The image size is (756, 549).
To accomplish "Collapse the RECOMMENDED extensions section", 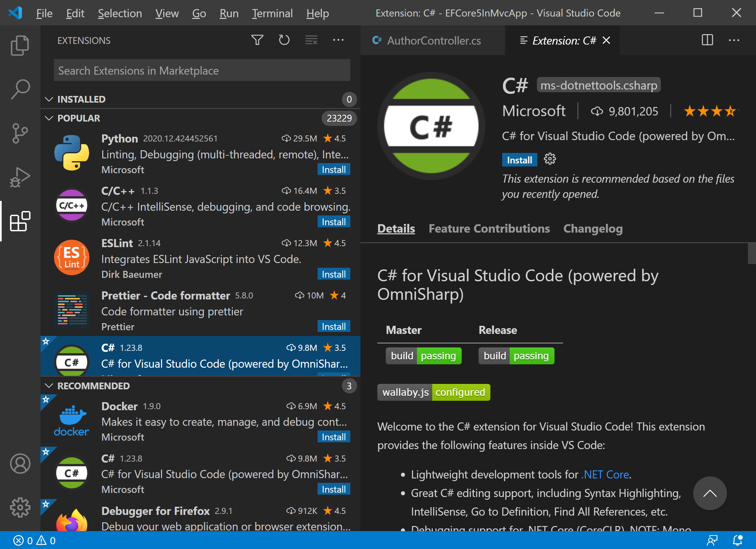I will pos(49,386).
